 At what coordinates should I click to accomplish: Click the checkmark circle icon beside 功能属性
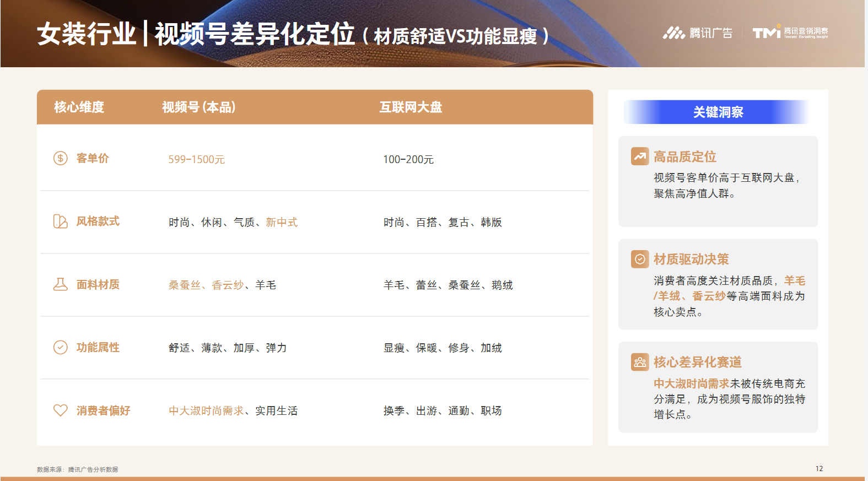coord(60,347)
